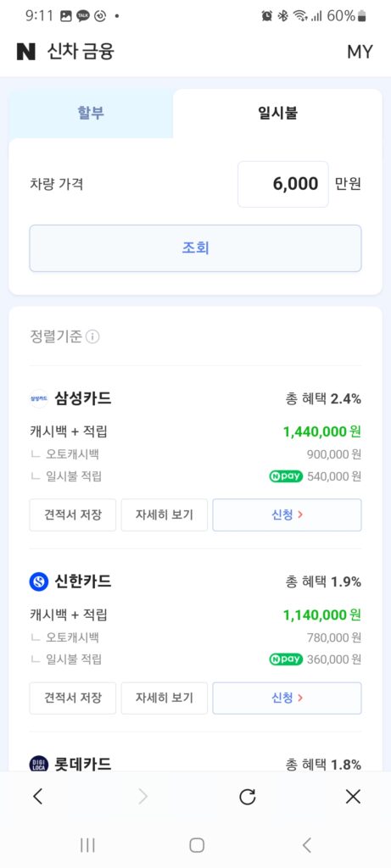Tap the 삼성카드 logo icon
The width and height of the screenshot is (391, 868).
point(39,398)
